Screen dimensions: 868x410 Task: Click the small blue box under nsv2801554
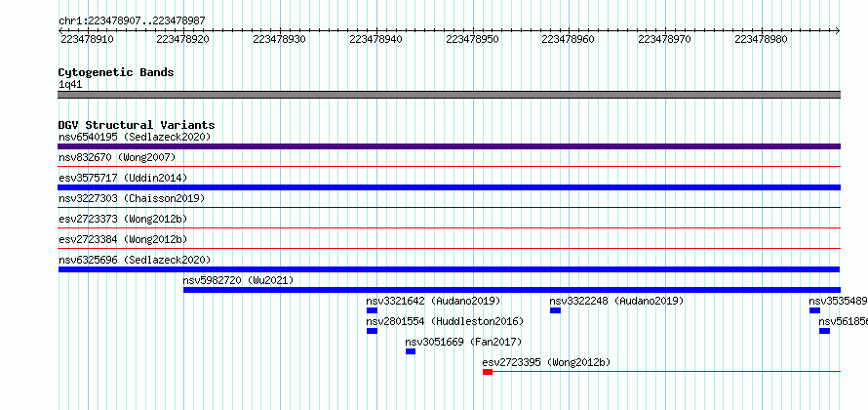(x=372, y=331)
